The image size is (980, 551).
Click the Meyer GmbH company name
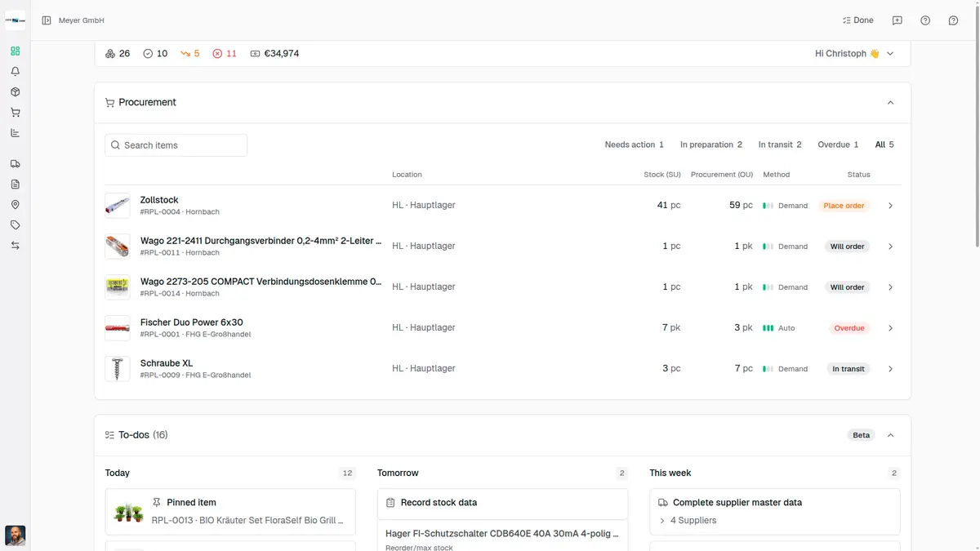[82, 20]
